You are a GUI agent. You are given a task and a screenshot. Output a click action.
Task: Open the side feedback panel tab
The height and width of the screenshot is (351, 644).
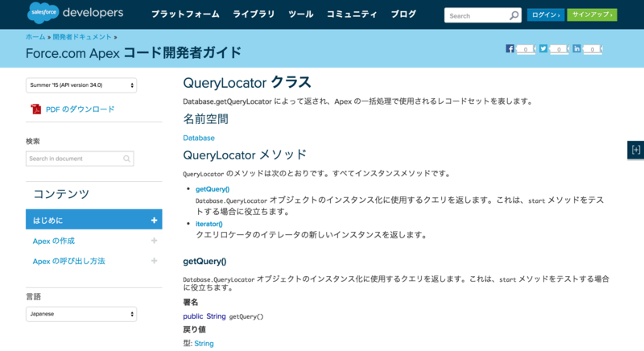[x=635, y=150]
